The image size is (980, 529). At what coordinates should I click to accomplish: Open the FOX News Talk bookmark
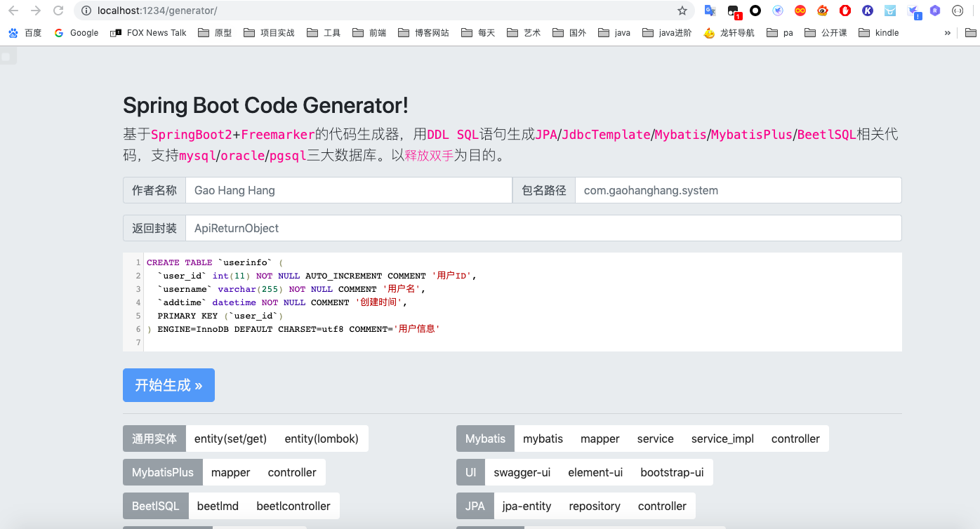(148, 32)
